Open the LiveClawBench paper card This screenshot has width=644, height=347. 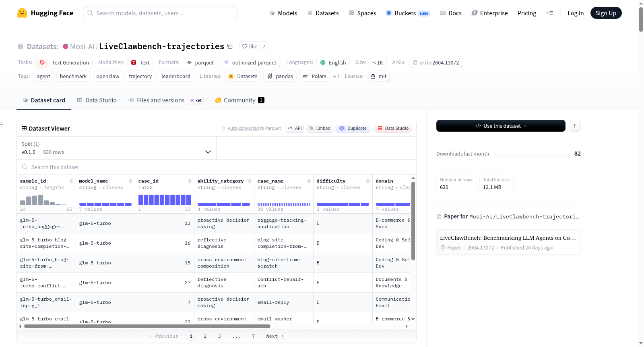[508, 242]
